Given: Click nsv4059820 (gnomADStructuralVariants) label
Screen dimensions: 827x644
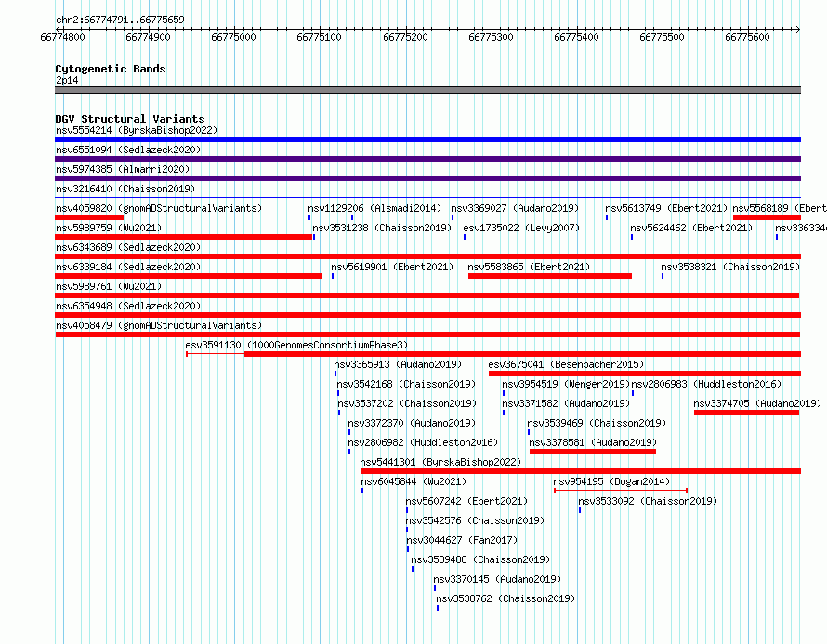Looking at the screenshot, I should coord(159,208).
